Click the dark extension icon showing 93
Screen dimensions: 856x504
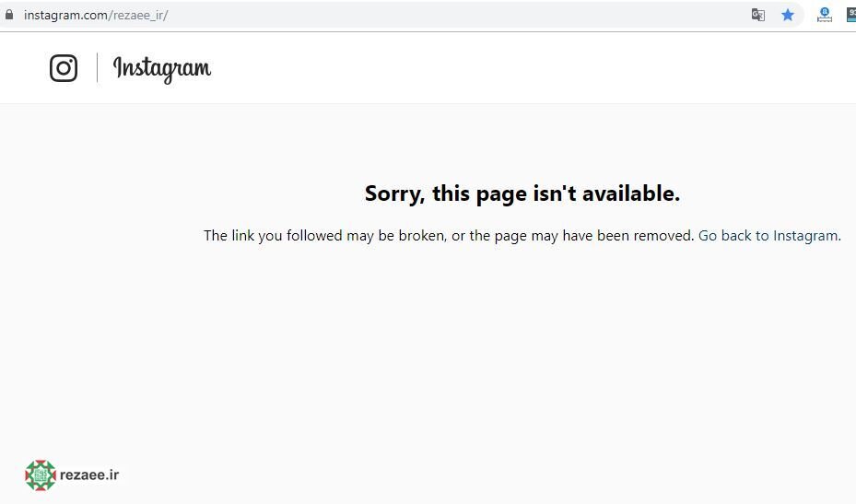click(x=851, y=15)
